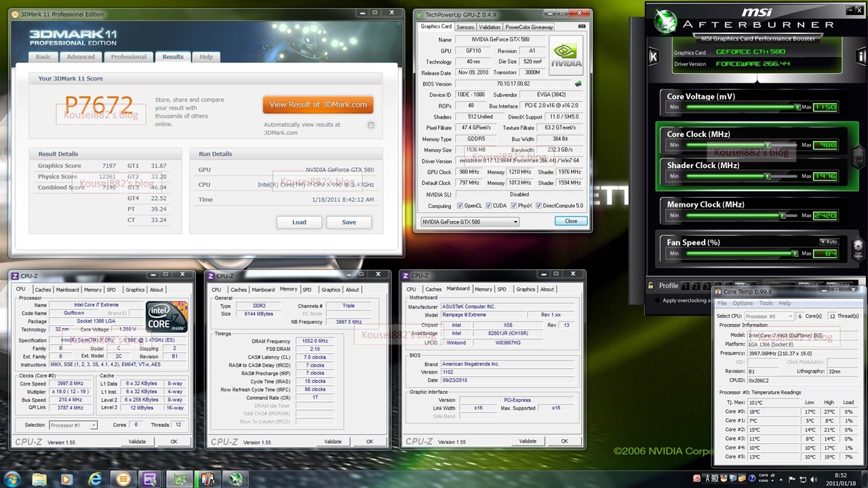Image resolution: width=868 pixels, height=488 pixels.
Task: Click the purple CPU-Z taskbar icon
Action: [x=151, y=479]
